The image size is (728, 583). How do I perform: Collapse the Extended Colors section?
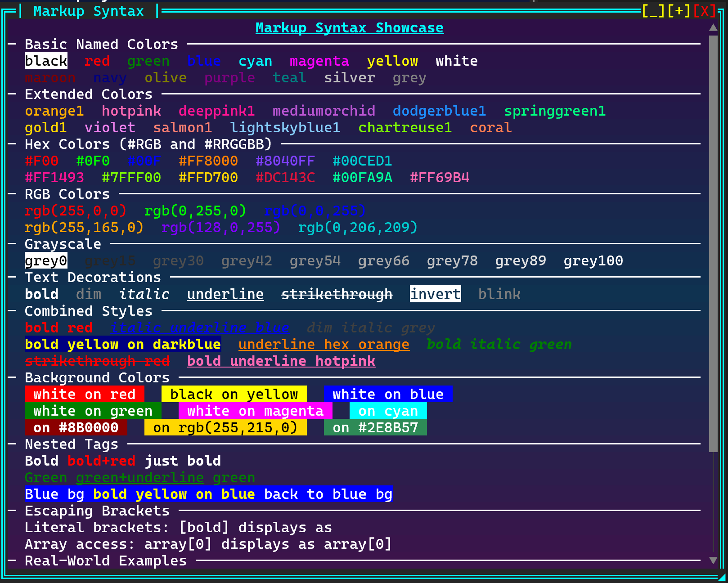[13, 94]
